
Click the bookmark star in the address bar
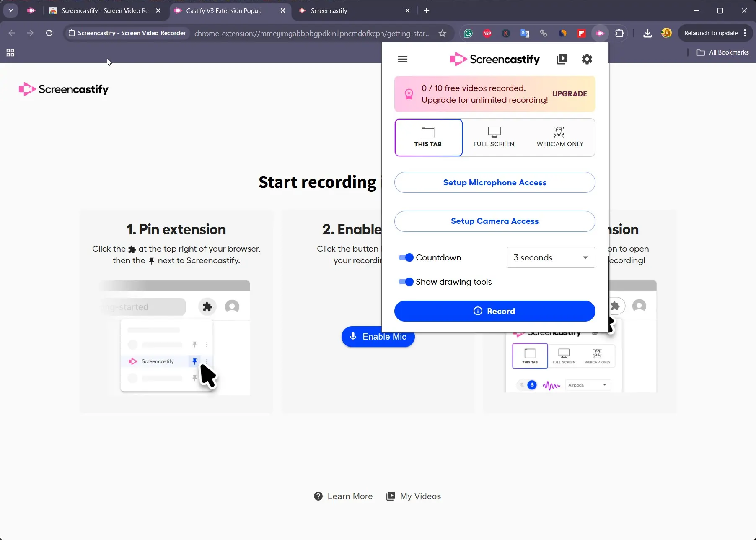tap(443, 33)
